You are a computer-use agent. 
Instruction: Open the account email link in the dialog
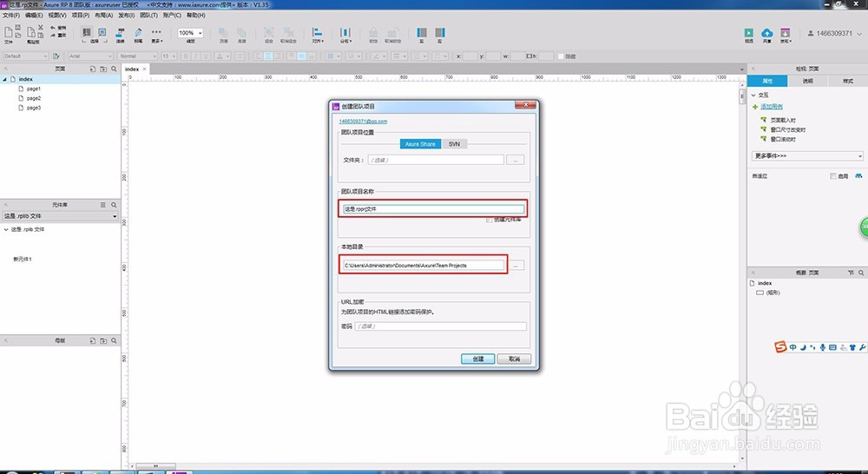[363, 122]
